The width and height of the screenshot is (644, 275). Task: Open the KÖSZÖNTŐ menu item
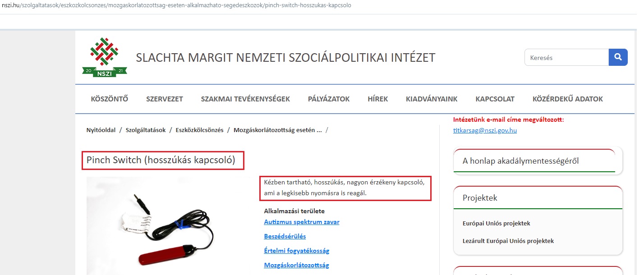(110, 99)
